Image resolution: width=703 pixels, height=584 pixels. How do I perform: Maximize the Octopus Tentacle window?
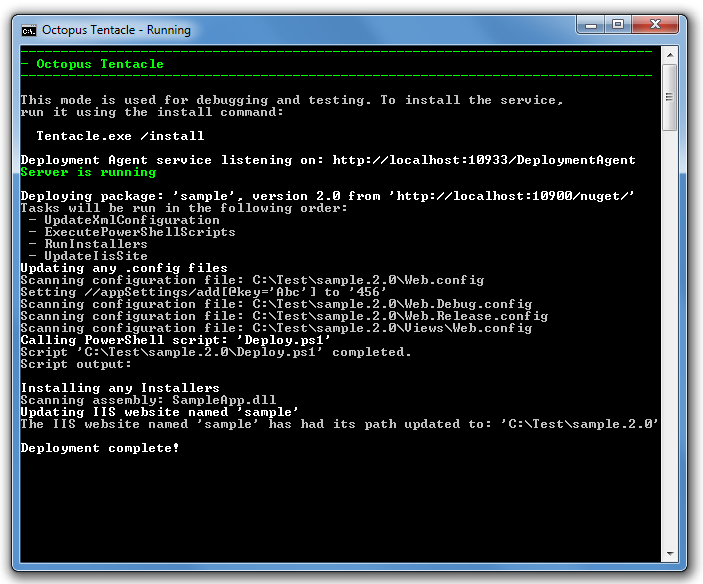click(618, 25)
